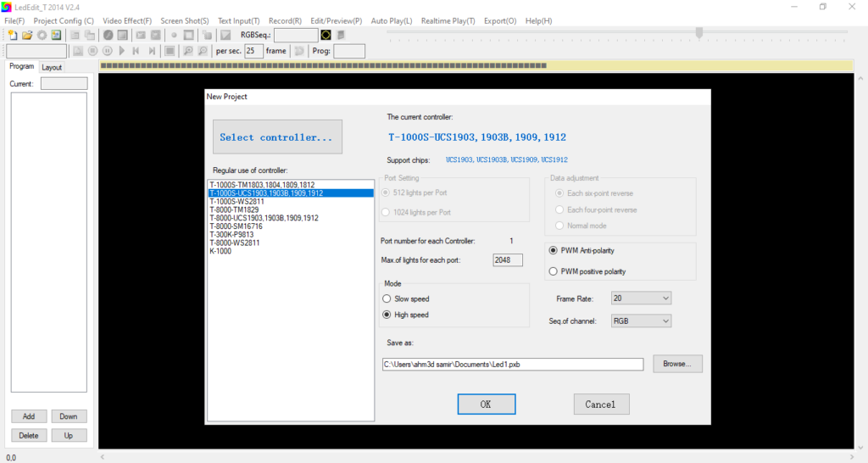Click the Add button in Program panel

coord(29,416)
